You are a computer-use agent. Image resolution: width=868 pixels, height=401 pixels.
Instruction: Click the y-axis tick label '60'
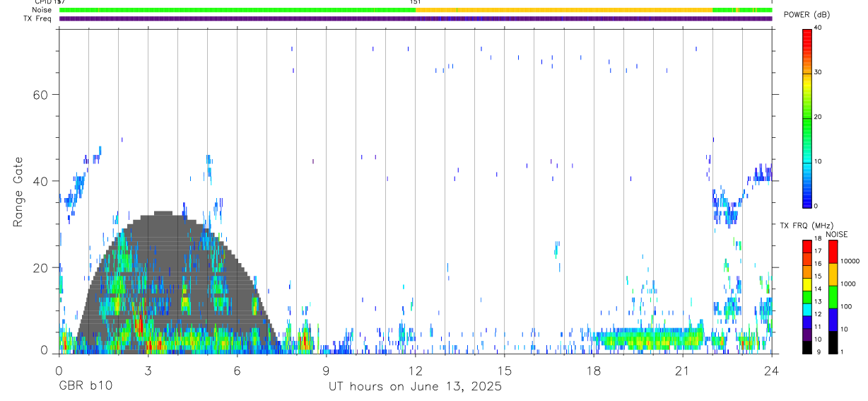pos(41,95)
